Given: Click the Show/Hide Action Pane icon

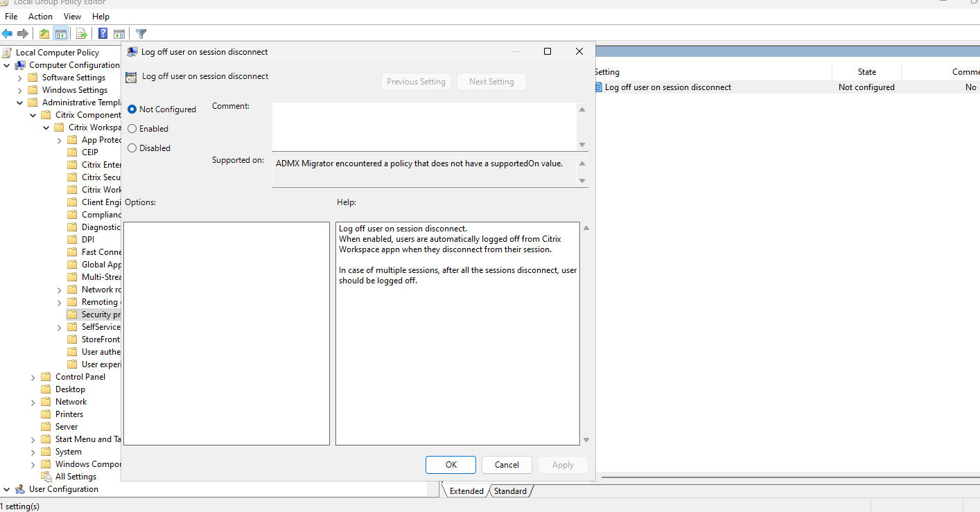Looking at the screenshot, I should [119, 33].
